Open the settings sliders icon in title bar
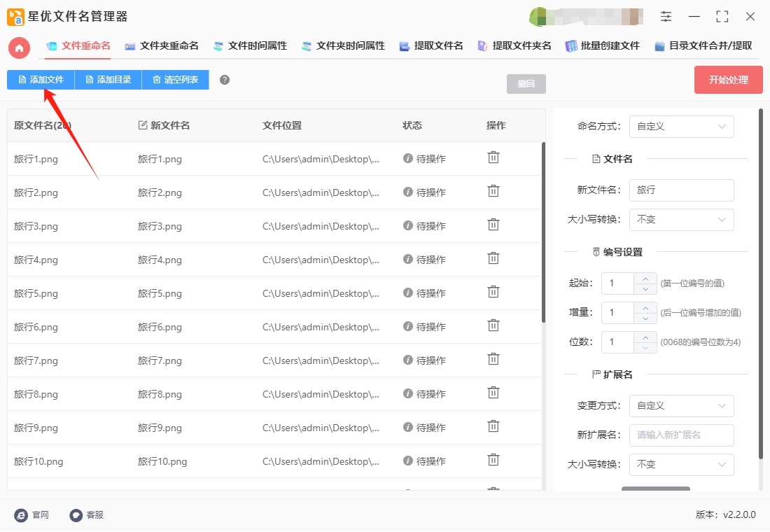 [x=666, y=16]
